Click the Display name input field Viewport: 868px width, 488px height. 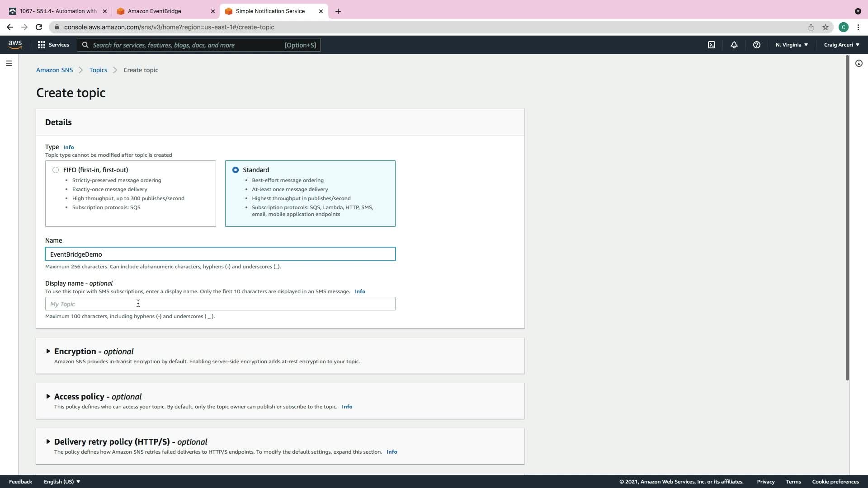(x=220, y=304)
